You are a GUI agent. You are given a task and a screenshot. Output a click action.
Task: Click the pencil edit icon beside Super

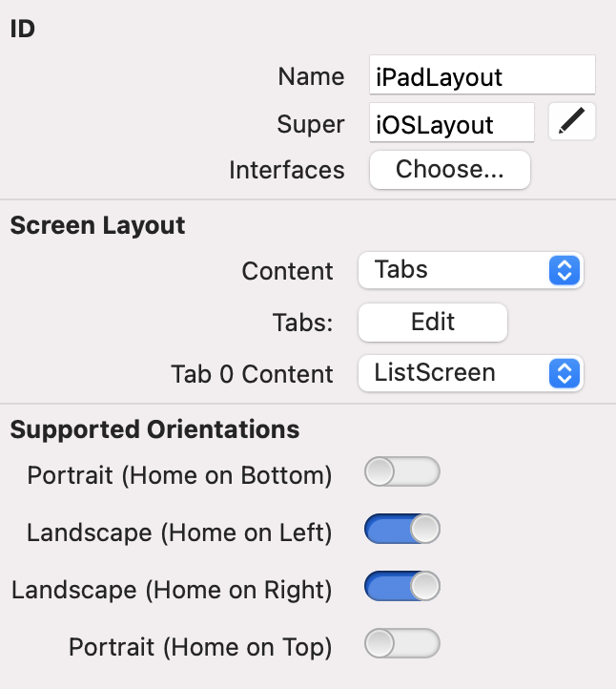(572, 122)
